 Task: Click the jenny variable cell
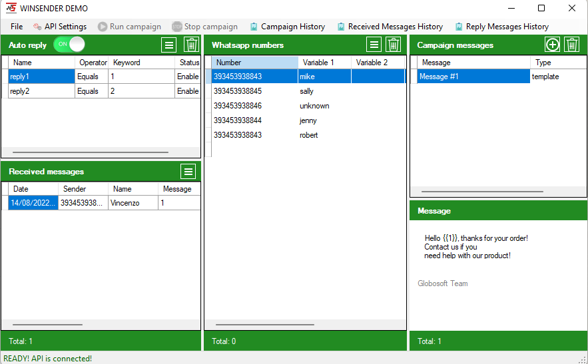(x=325, y=120)
